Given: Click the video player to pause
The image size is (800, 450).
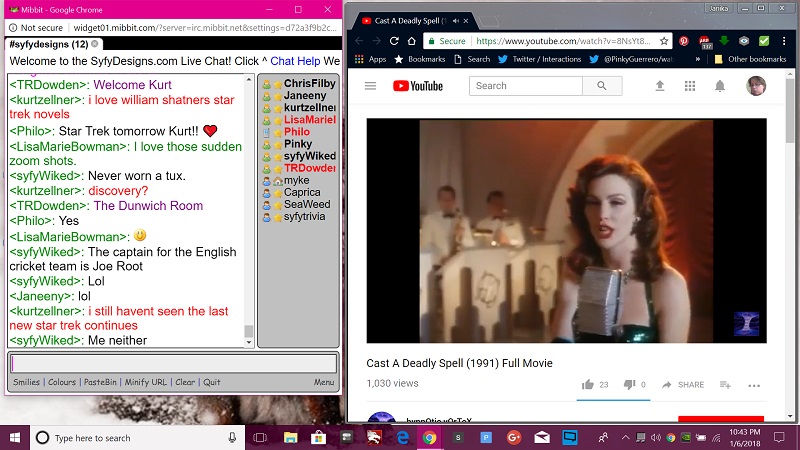Looking at the screenshot, I should point(566,231).
